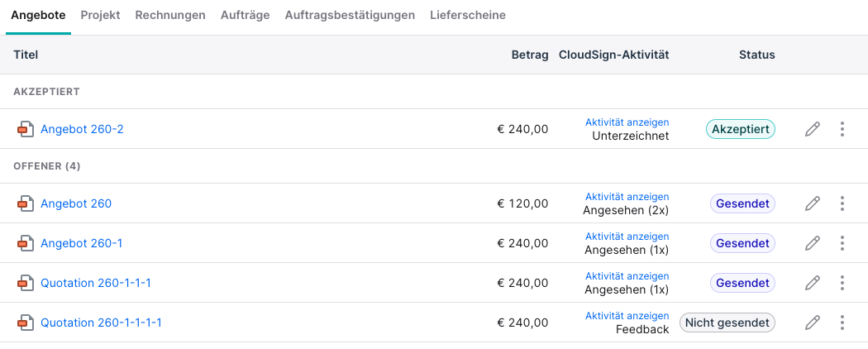Open the Angebot 260-1 link
The image size is (868, 349).
[x=81, y=243]
